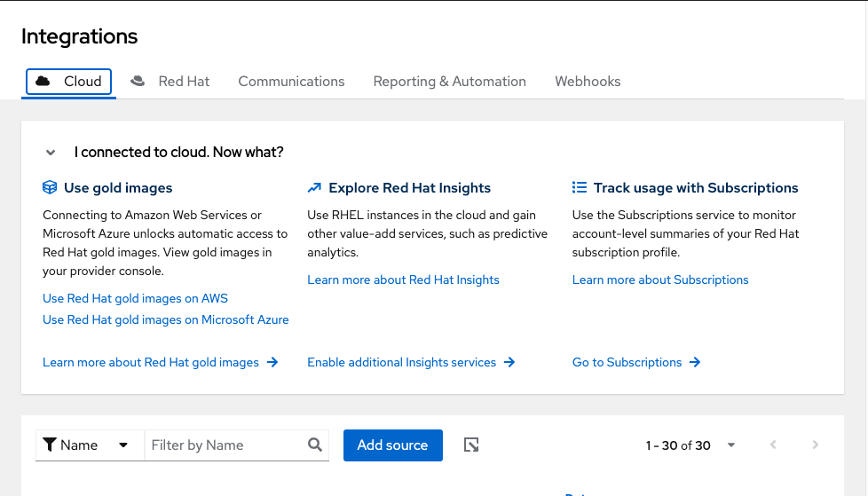Click the previous page arrow icon
The width and height of the screenshot is (868, 496).
(x=773, y=445)
